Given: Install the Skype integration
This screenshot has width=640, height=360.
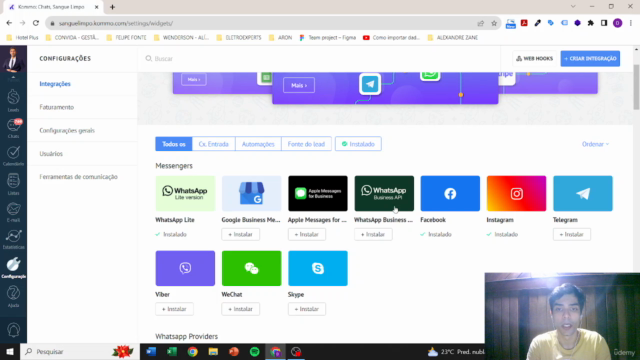Looking at the screenshot, I should point(307,309).
